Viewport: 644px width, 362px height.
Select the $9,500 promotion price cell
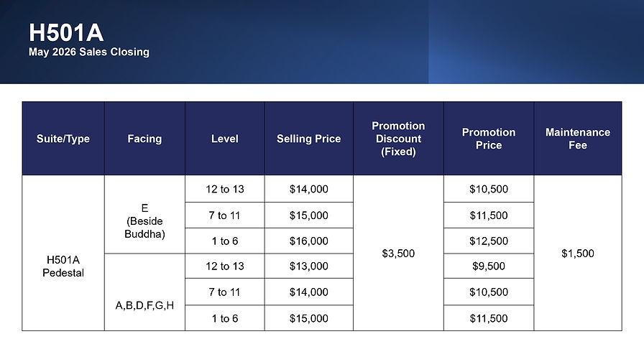(489, 266)
